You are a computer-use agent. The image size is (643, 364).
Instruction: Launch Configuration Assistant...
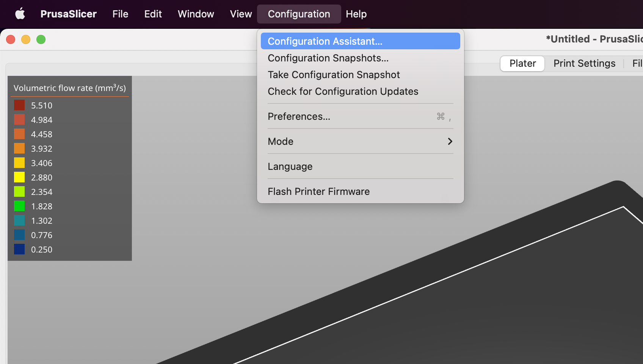[360, 41]
